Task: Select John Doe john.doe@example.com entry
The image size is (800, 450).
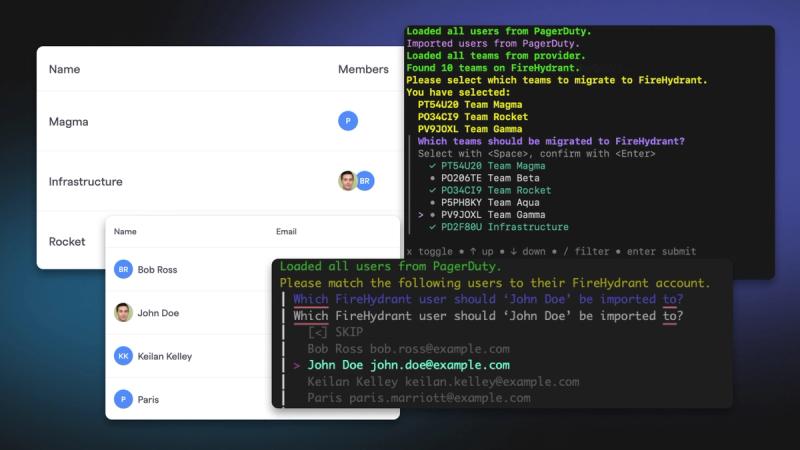Action: pos(408,365)
